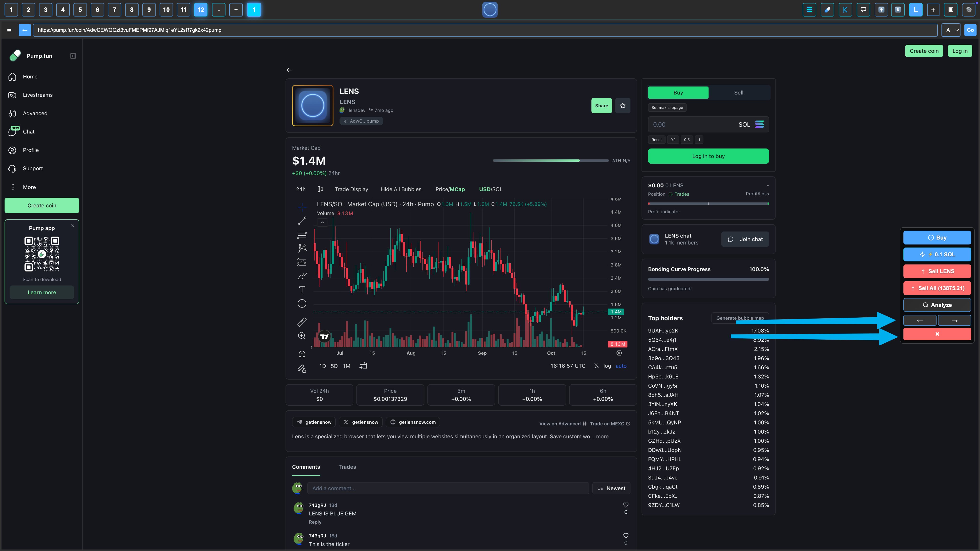Switch to the Trades tab
The height and width of the screenshot is (551, 980).
347,467
